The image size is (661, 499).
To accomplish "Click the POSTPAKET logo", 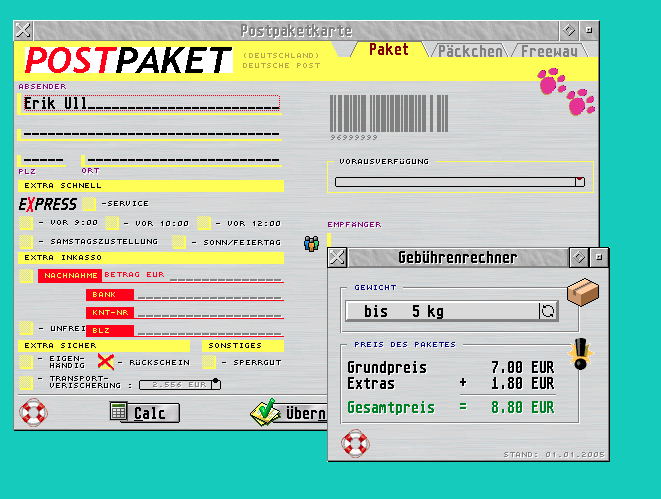I will point(129,60).
